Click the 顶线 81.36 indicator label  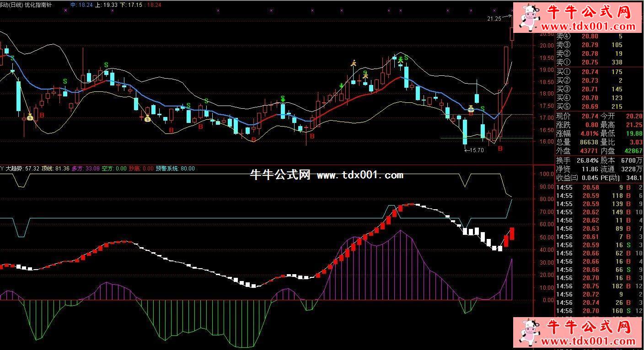(55, 169)
